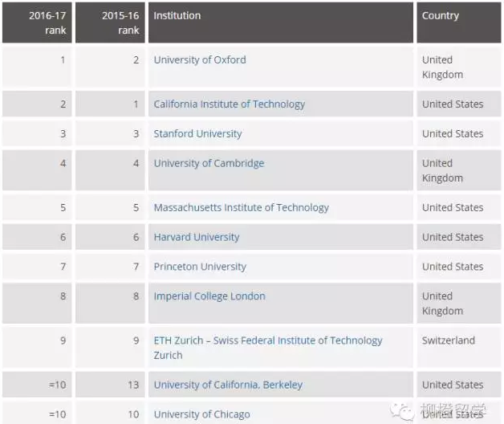Open California Institute of Technology link
The width and height of the screenshot is (504, 424).
(230, 104)
